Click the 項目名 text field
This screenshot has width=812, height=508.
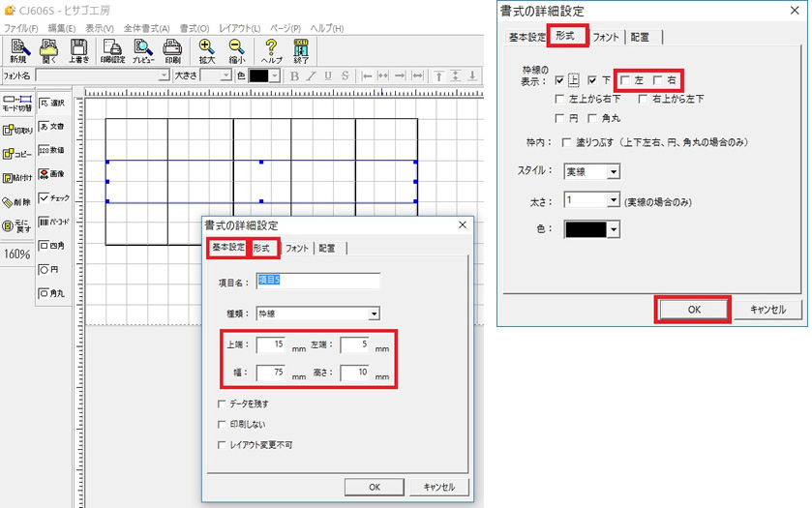click(317, 282)
